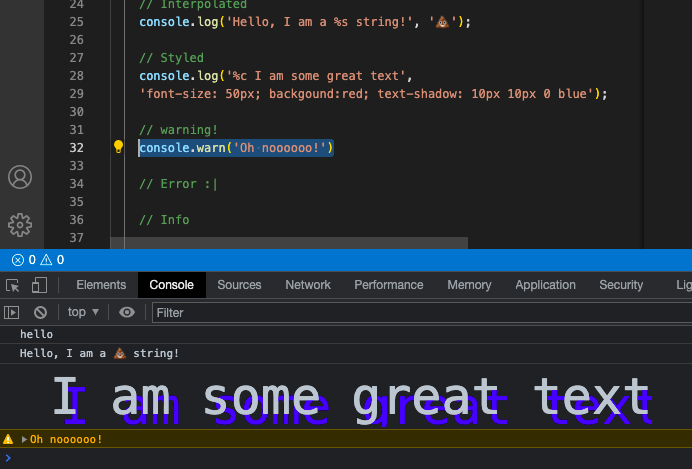692x469 pixels.
Task: Open the Sources tab
Action: click(239, 285)
